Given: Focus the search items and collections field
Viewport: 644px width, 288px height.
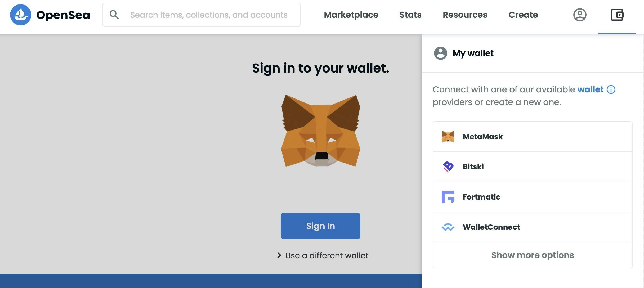Looking at the screenshot, I should 201,15.
